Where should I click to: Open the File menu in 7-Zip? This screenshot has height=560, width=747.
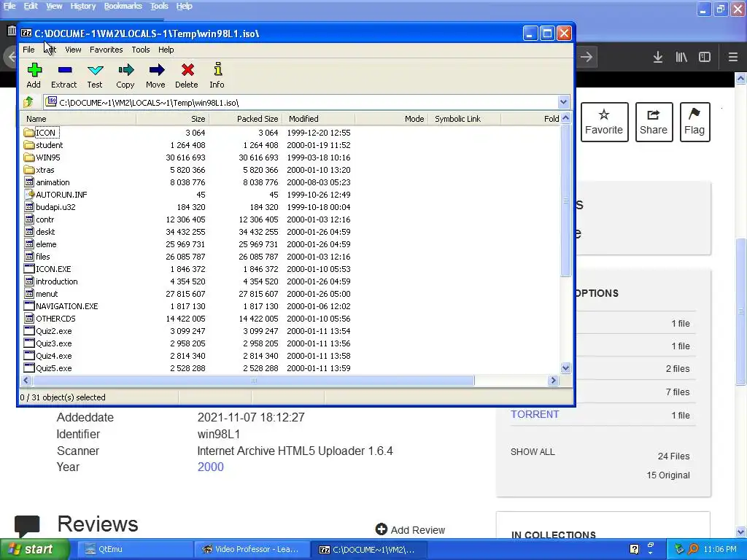click(x=28, y=50)
